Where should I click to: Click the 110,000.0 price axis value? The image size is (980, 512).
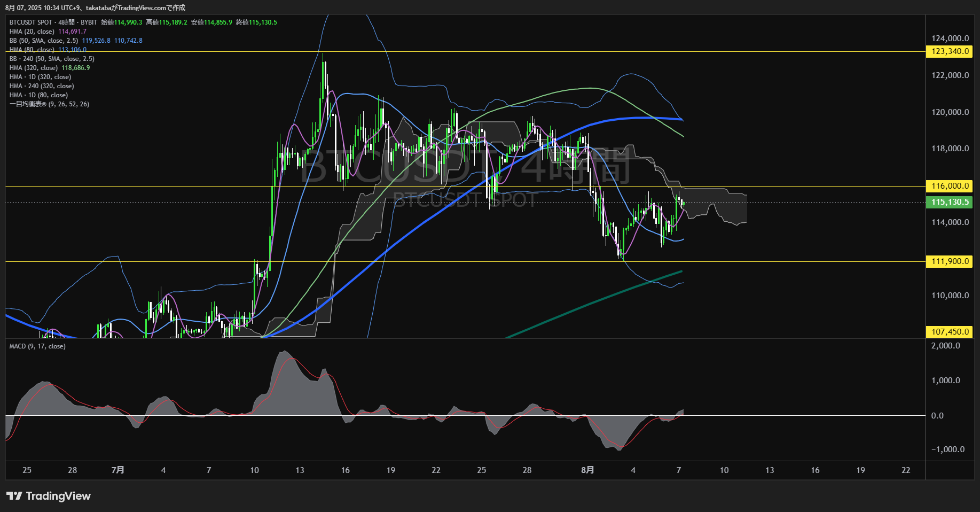pyautogui.click(x=950, y=296)
